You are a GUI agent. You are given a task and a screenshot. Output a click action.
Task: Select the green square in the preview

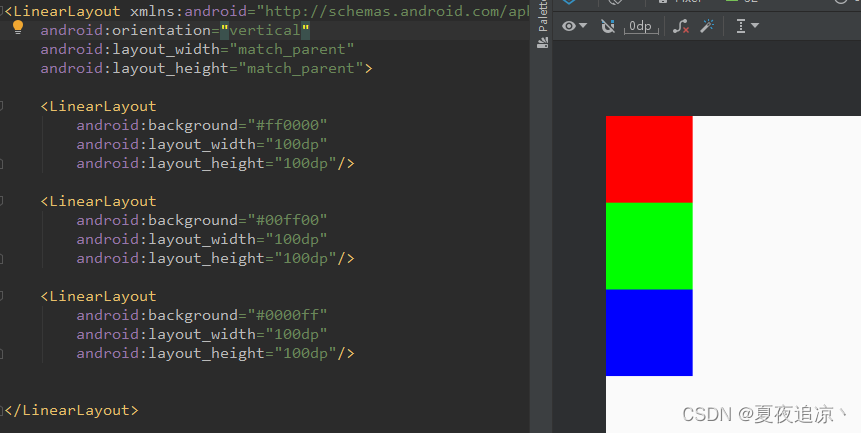[649, 246]
